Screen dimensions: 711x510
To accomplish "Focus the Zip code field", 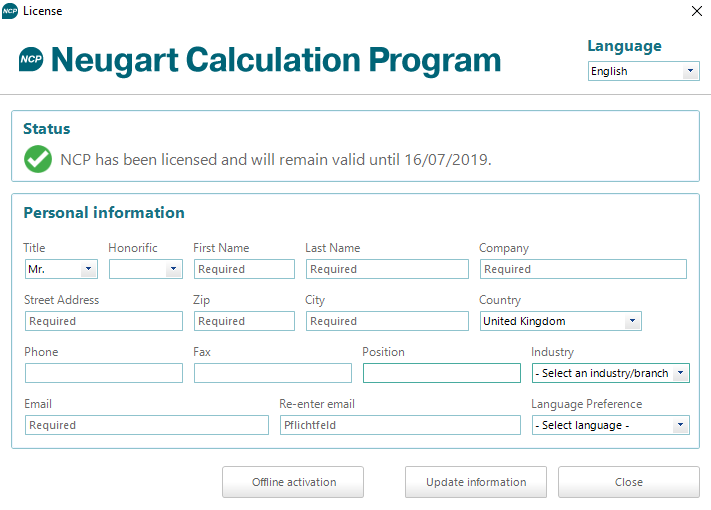I will [243, 321].
